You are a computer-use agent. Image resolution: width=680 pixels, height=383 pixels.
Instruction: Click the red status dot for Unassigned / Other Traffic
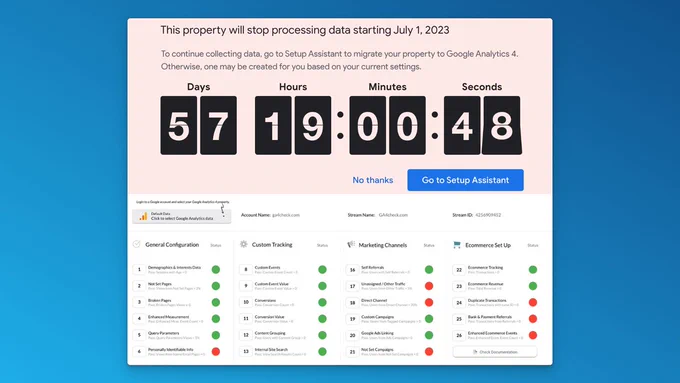pyautogui.click(x=429, y=286)
